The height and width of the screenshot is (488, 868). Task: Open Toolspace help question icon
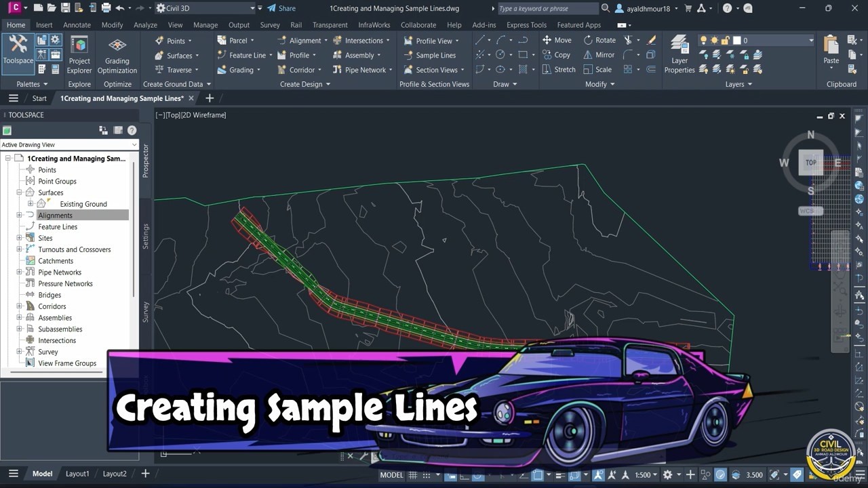point(132,130)
